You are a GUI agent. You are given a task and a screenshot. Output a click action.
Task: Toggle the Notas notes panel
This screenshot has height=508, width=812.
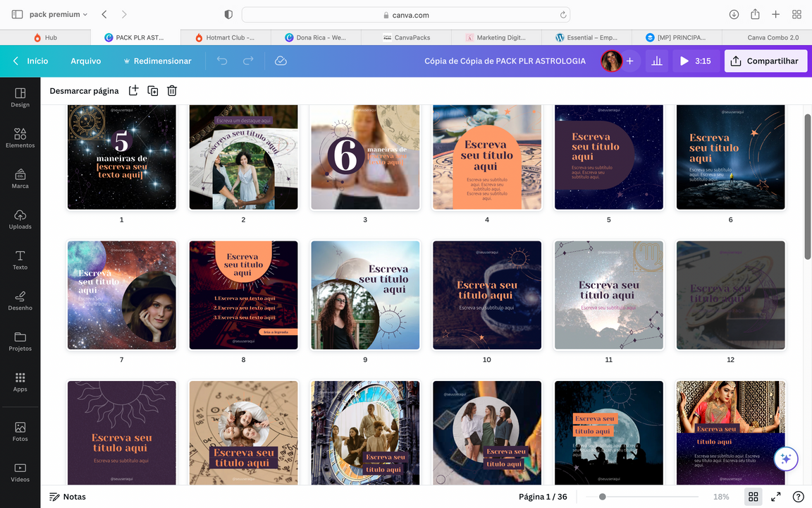[x=68, y=497]
